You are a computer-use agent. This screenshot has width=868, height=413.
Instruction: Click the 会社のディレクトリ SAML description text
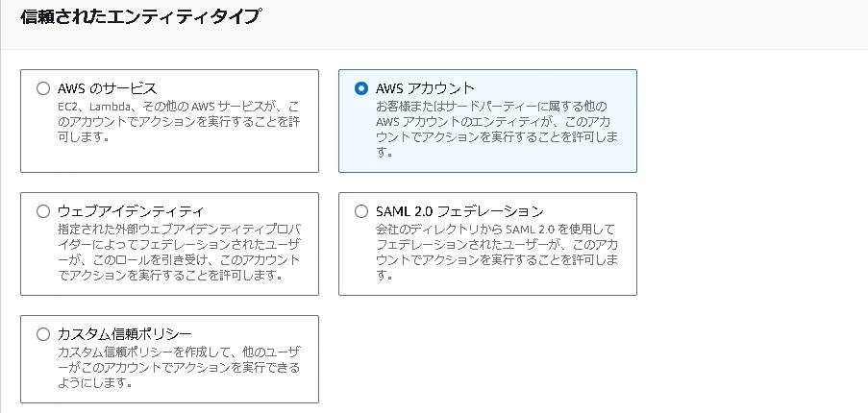(497, 252)
